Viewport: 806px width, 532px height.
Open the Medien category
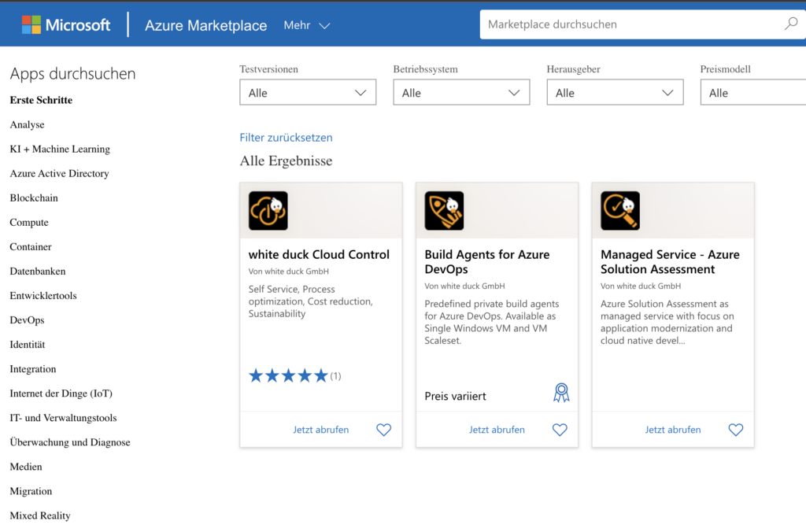coord(26,467)
